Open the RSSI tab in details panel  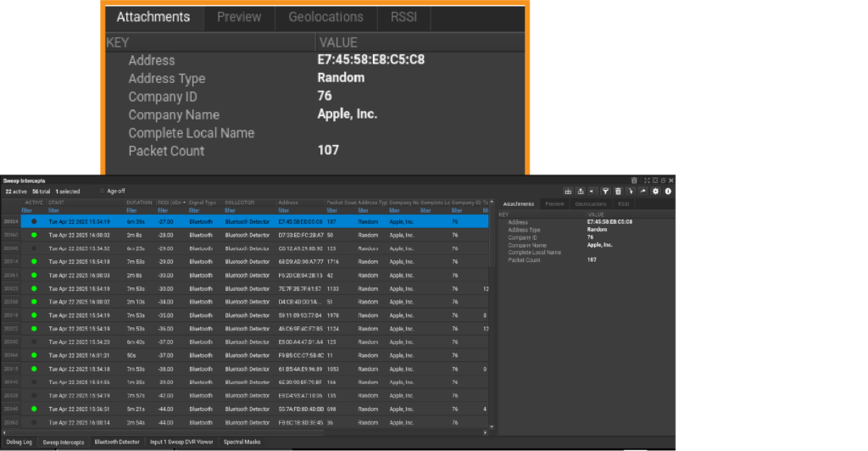coord(624,203)
